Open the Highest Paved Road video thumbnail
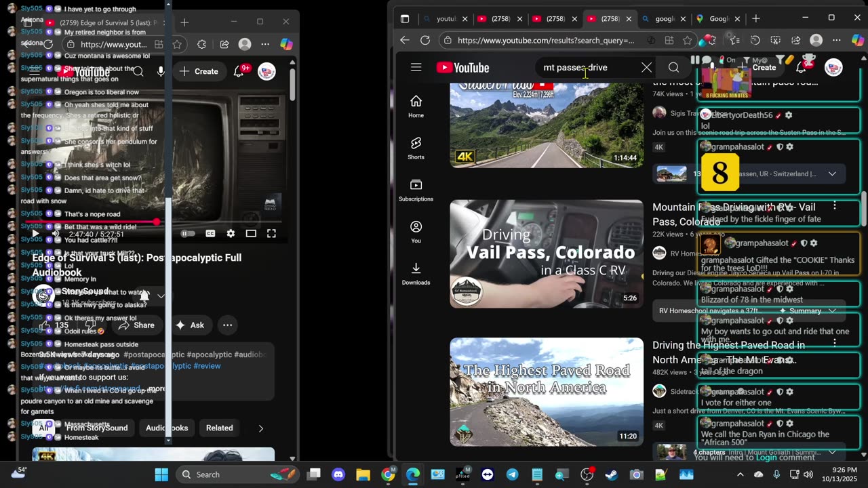 point(547,392)
